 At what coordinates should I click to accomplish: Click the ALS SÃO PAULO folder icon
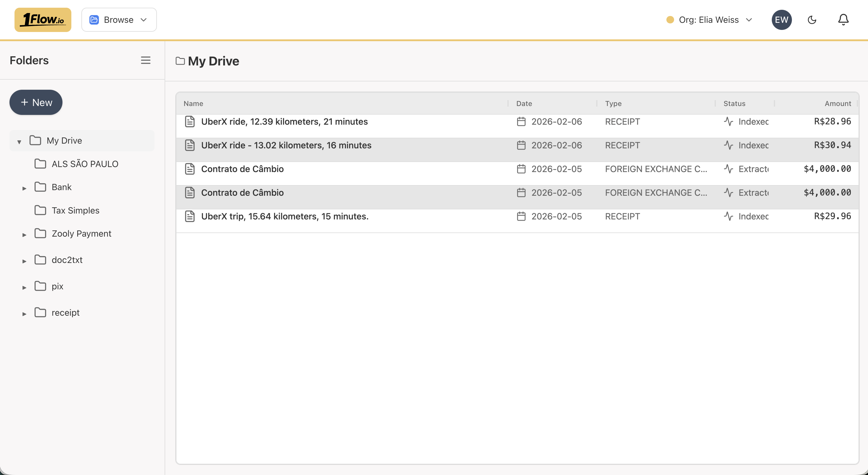(41, 164)
